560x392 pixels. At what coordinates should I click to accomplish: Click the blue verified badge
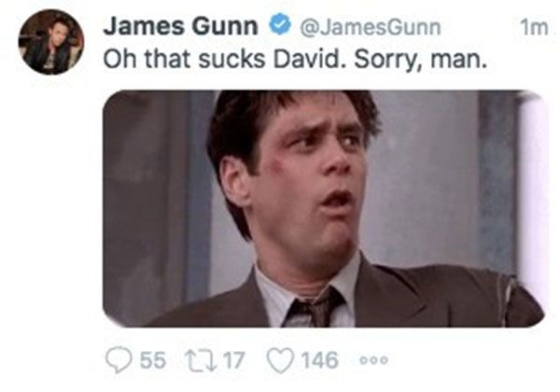click(280, 23)
